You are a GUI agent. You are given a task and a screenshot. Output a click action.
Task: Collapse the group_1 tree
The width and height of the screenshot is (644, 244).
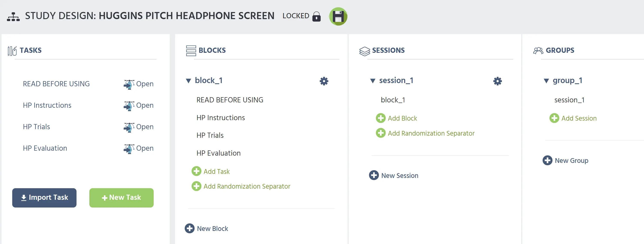(x=546, y=81)
